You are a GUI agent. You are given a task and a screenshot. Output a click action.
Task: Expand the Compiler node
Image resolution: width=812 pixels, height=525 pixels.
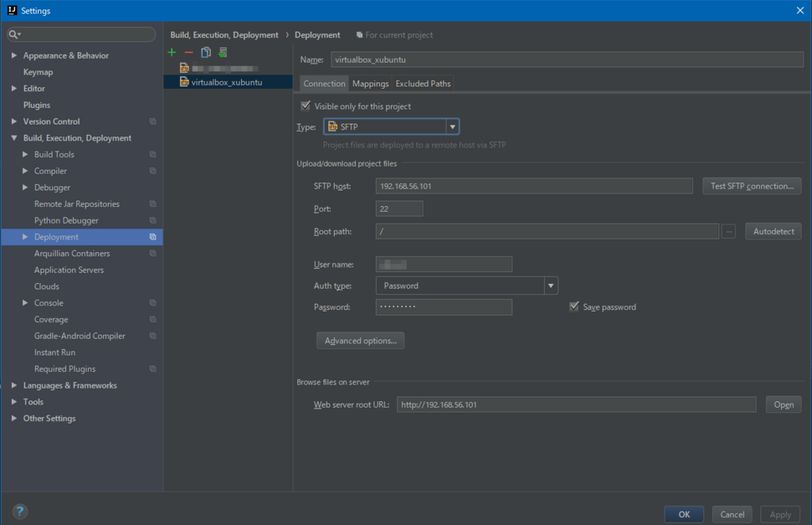click(25, 171)
